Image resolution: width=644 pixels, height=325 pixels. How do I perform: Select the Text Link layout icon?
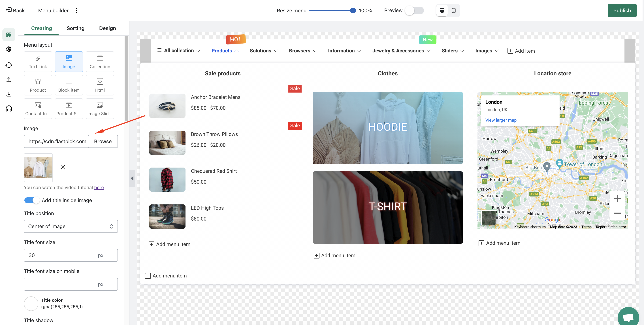point(38,61)
